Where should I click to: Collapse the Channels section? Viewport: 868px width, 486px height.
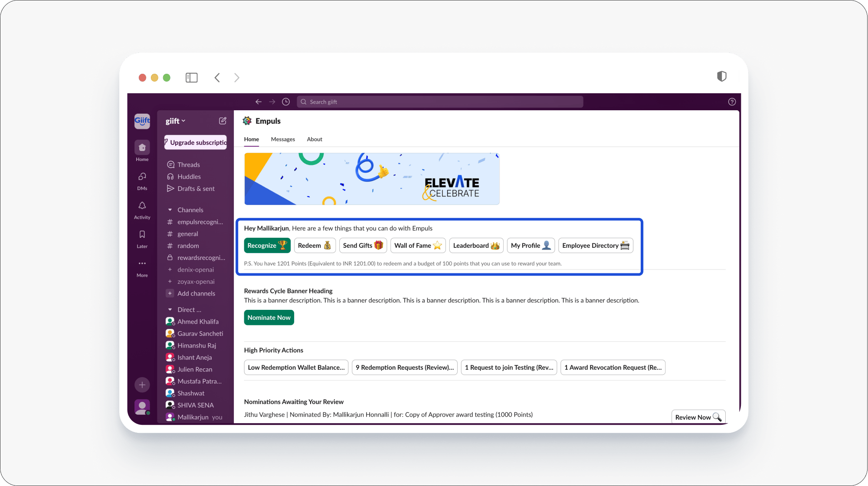pos(170,210)
